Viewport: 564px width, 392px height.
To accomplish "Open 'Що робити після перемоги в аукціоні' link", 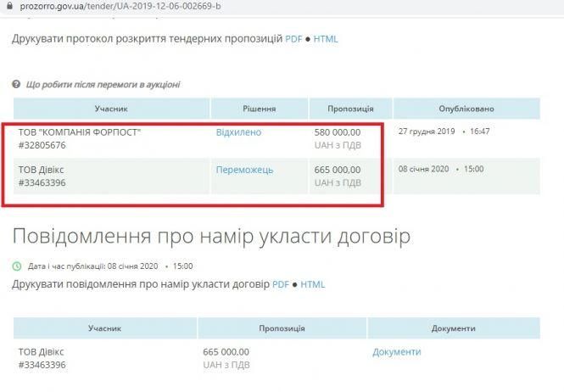I will 103,85.
